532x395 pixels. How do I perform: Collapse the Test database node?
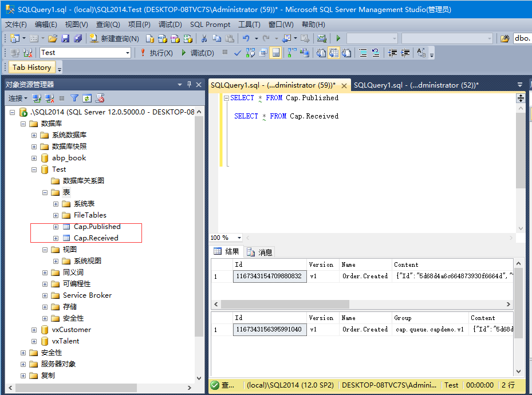34,169
